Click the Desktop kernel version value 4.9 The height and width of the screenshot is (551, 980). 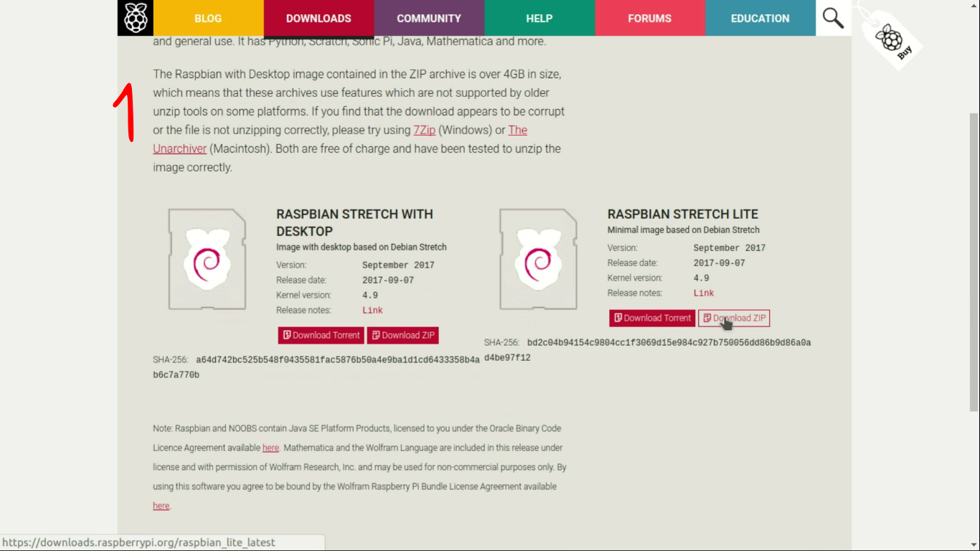(x=370, y=295)
